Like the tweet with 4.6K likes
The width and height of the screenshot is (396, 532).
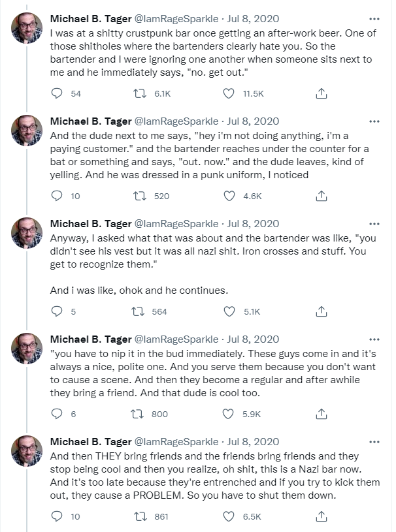point(228,196)
